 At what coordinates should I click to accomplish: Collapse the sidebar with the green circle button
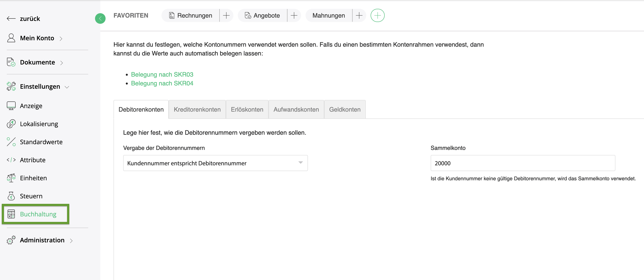pos(100,18)
